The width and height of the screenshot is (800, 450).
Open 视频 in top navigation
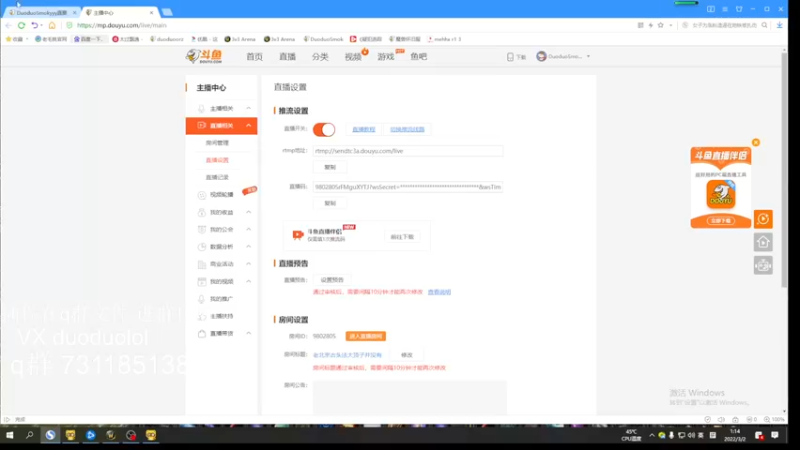coord(353,57)
